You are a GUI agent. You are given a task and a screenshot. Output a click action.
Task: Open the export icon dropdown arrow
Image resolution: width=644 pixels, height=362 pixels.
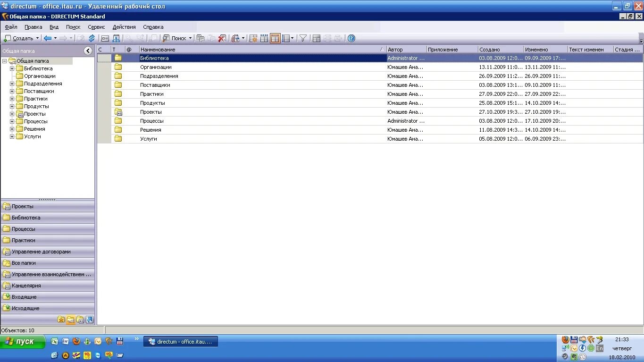[243, 38]
